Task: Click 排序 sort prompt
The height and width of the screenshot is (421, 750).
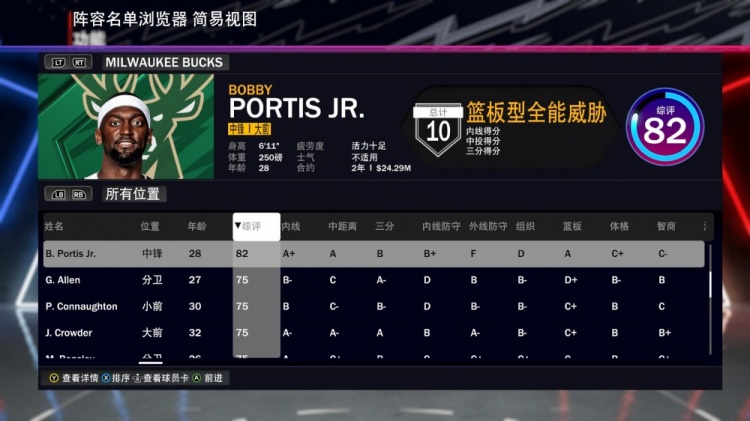Action: pos(121,378)
